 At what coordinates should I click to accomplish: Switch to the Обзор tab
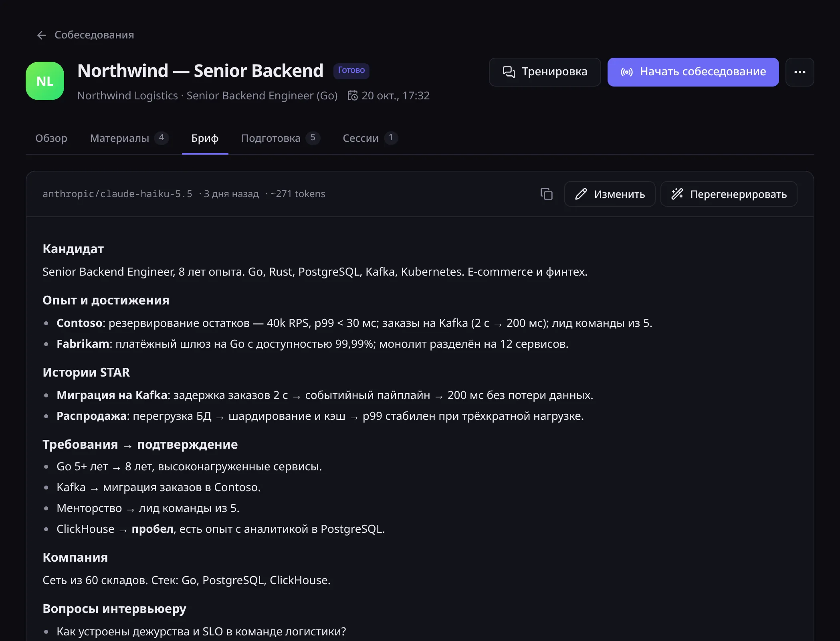(51, 138)
